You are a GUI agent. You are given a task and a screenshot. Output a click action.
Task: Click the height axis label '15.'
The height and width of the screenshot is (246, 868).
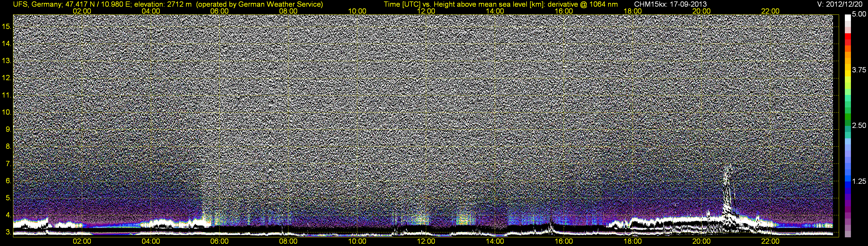tap(7, 27)
